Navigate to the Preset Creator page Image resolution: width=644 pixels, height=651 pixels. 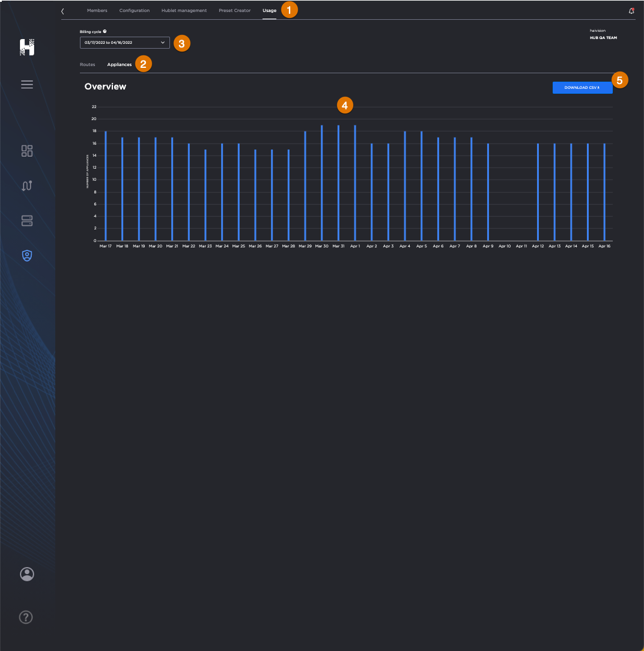pos(234,10)
